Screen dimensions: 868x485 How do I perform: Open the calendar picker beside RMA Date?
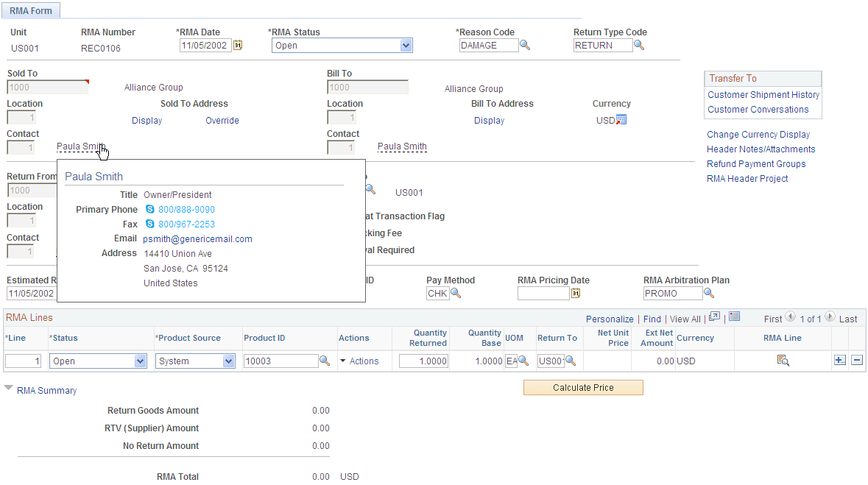(x=238, y=45)
